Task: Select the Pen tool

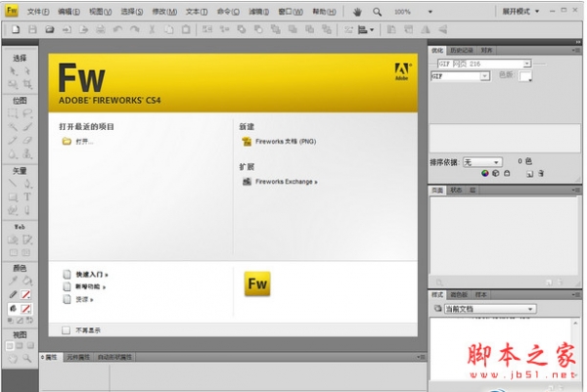Action: [x=27, y=183]
